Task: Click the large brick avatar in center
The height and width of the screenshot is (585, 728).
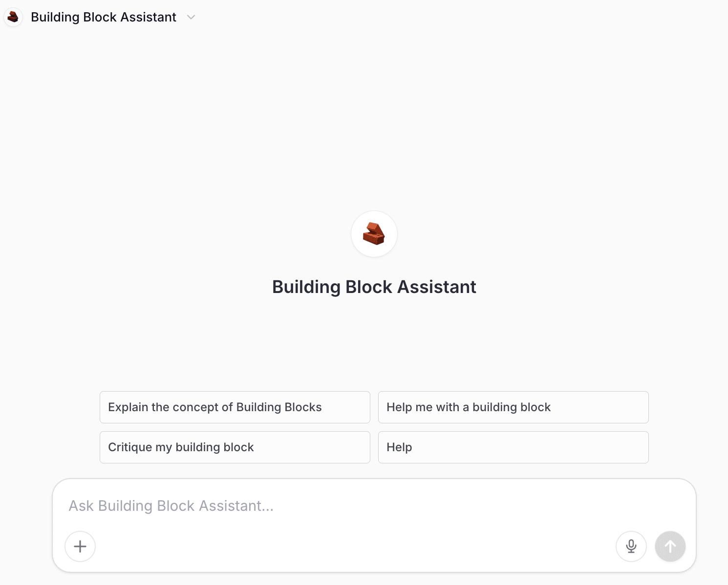Action: 374,234
